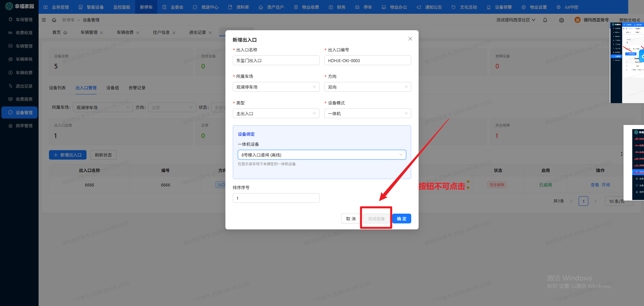Switch to the 设备列表 tab

point(57,88)
